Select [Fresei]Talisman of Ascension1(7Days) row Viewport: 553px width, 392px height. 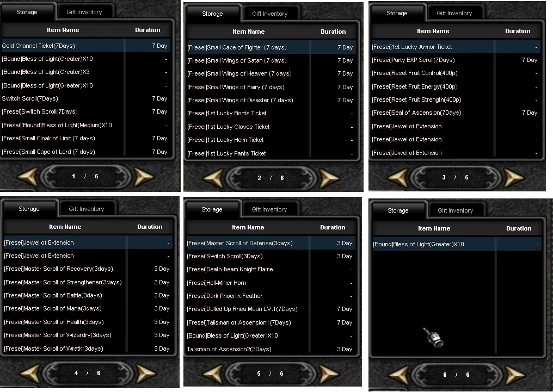tap(271, 322)
